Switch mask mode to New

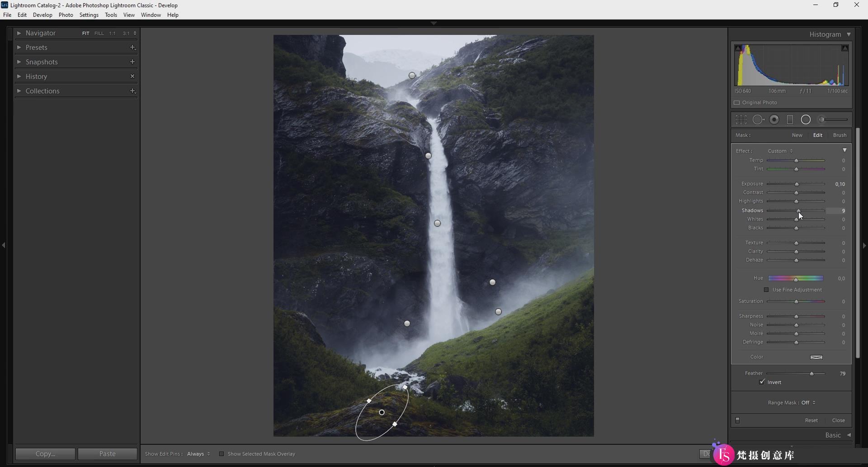[x=797, y=135]
